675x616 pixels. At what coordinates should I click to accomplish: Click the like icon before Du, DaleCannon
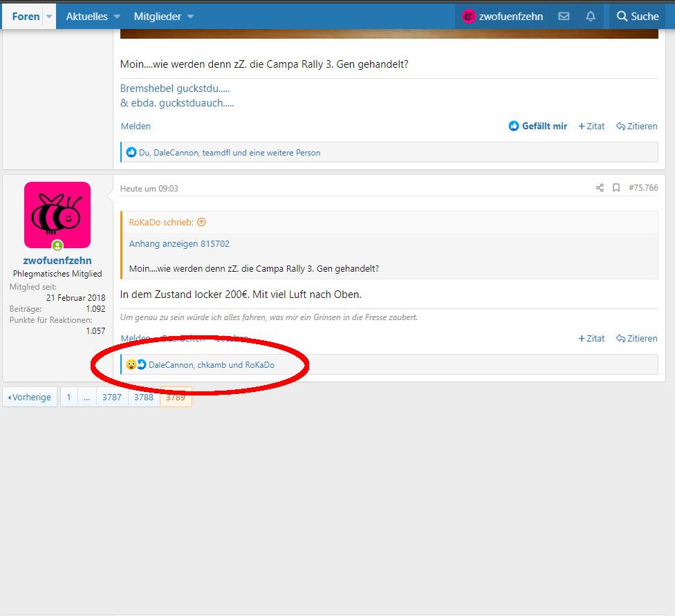pyautogui.click(x=131, y=153)
